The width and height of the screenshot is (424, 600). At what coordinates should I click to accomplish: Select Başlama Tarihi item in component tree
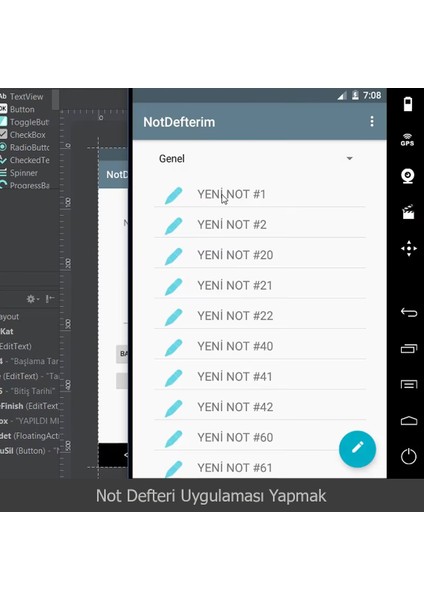(x=29, y=361)
